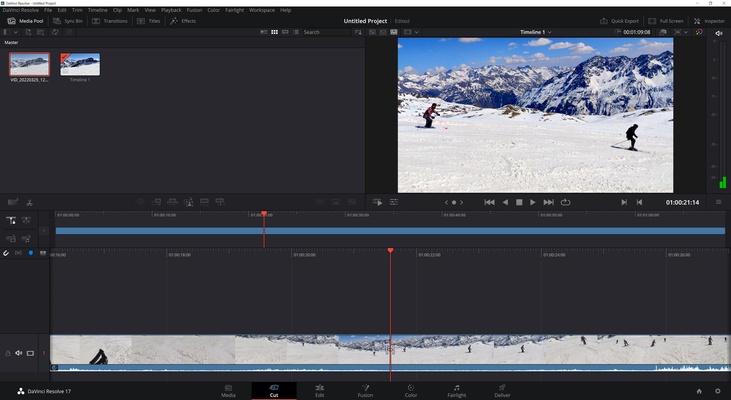
Task: Switch media pool to filmstrip view
Action: 285,32
